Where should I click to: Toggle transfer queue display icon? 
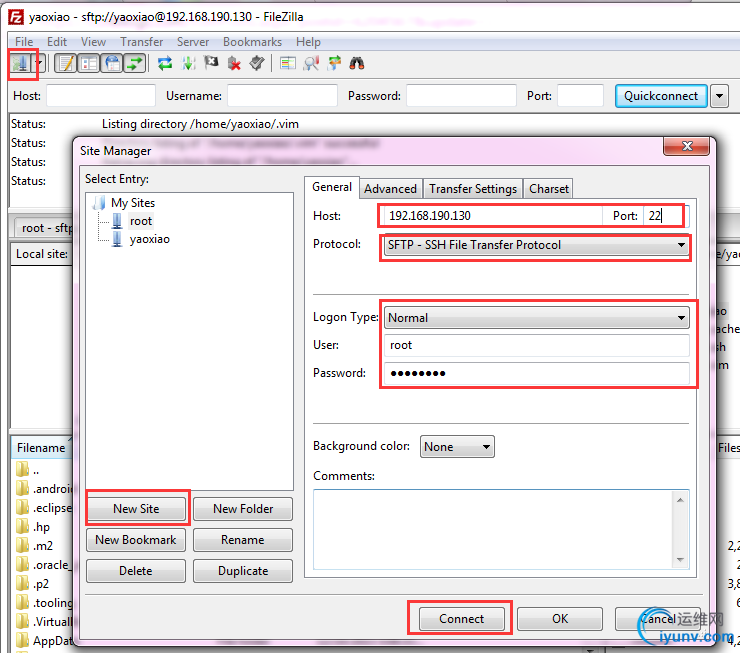[x=135, y=63]
